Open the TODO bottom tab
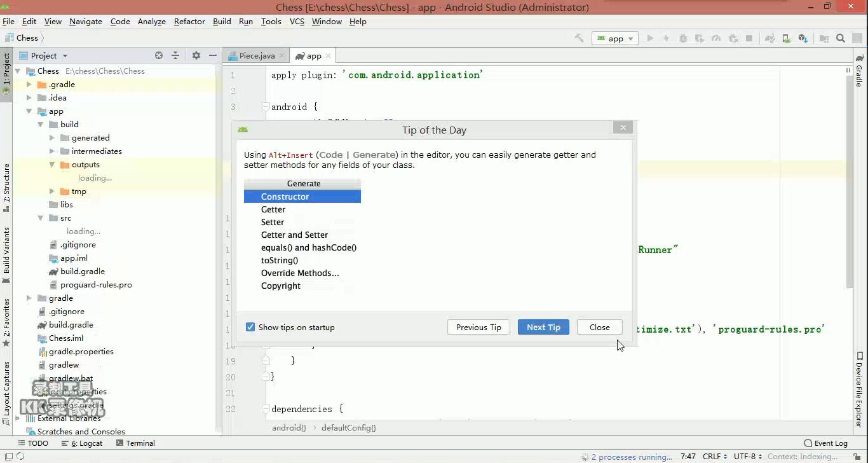The image size is (868, 463). (33, 443)
